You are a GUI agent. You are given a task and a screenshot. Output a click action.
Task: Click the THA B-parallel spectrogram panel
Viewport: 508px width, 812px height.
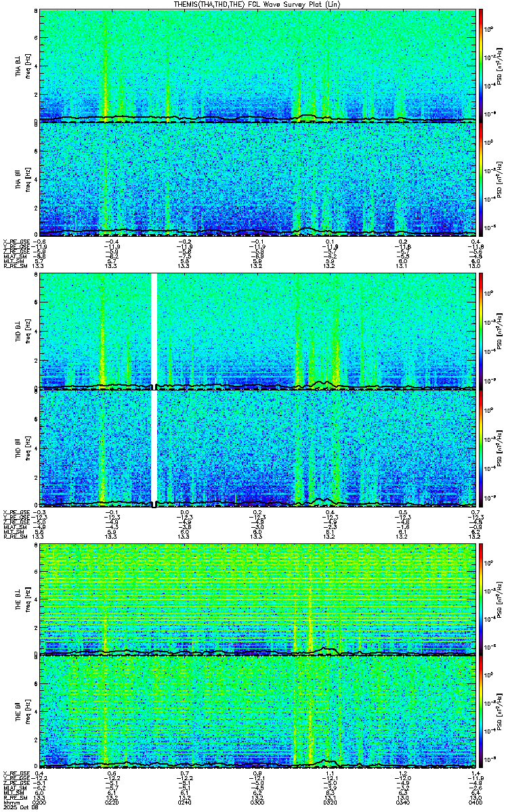click(x=257, y=179)
